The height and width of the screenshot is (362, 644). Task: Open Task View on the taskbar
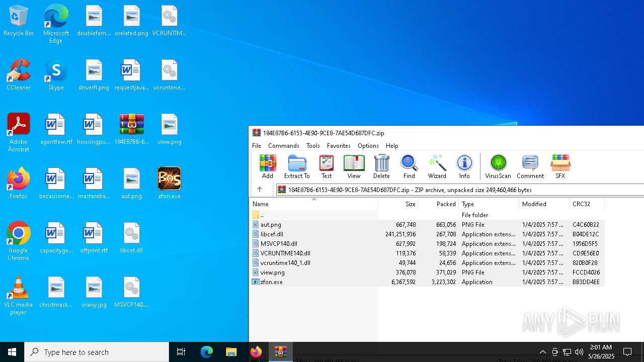181,352
